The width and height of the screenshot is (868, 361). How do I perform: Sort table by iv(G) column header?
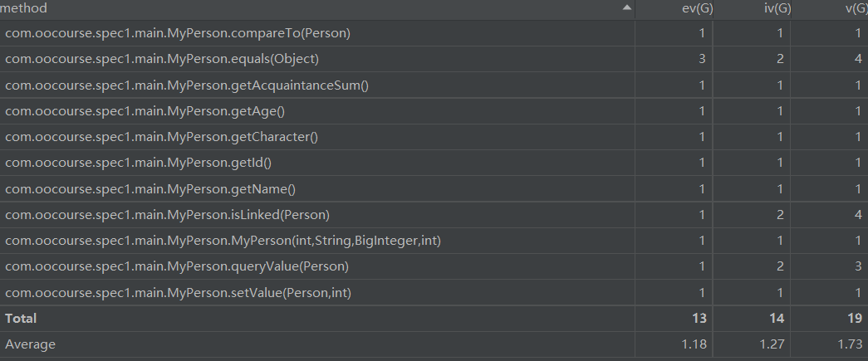(x=752, y=8)
